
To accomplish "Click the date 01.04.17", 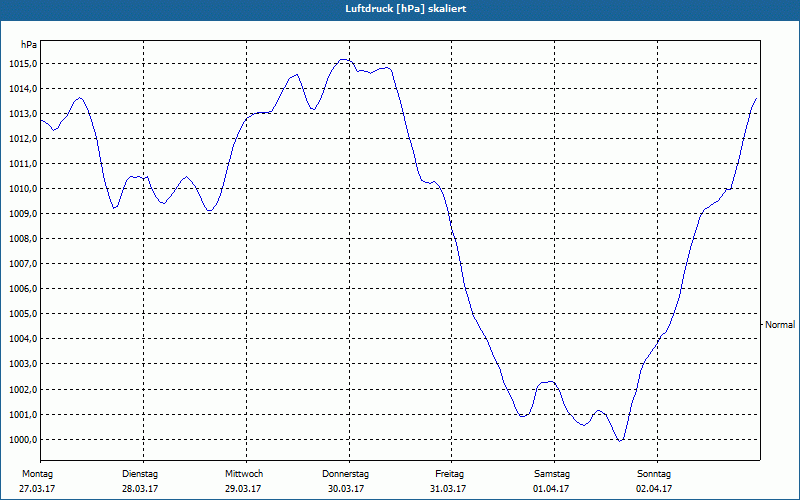I will [551, 489].
